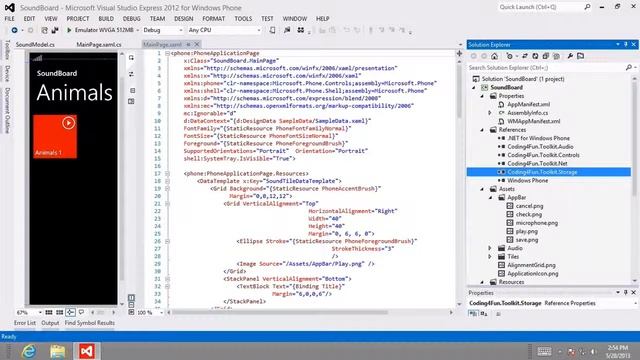Image resolution: width=640 pixels, height=360 pixels.
Task: Open the BUILD menu
Action: (x=106, y=18)
